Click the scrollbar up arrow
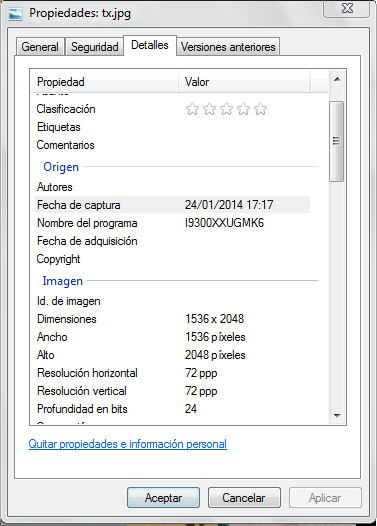 (337, 80)
